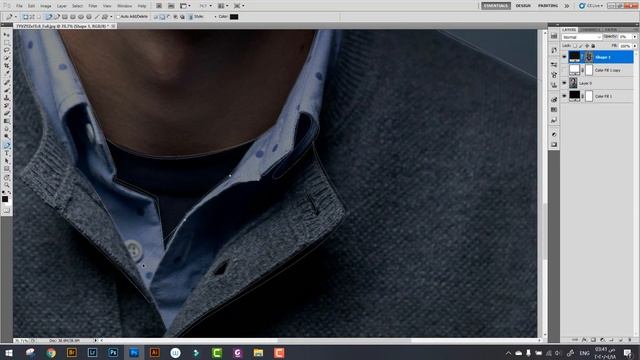Open the Fill slider arrow
The image size is (640, 360).
point(635,46)
